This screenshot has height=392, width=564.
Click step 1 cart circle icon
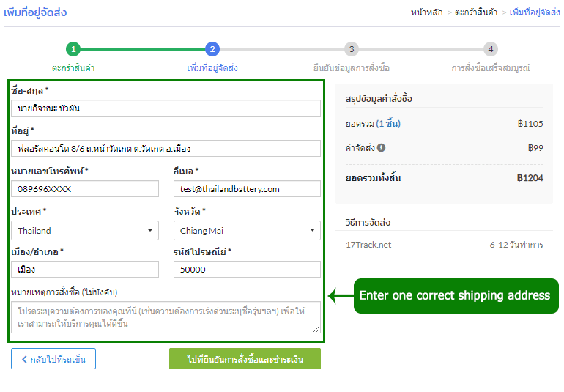(73, 49)
